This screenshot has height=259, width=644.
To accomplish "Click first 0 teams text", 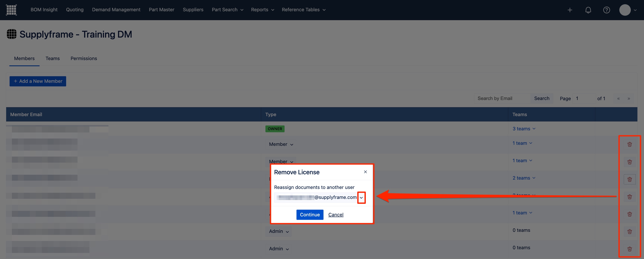I will pyautogui.click(x=521, y=230).
